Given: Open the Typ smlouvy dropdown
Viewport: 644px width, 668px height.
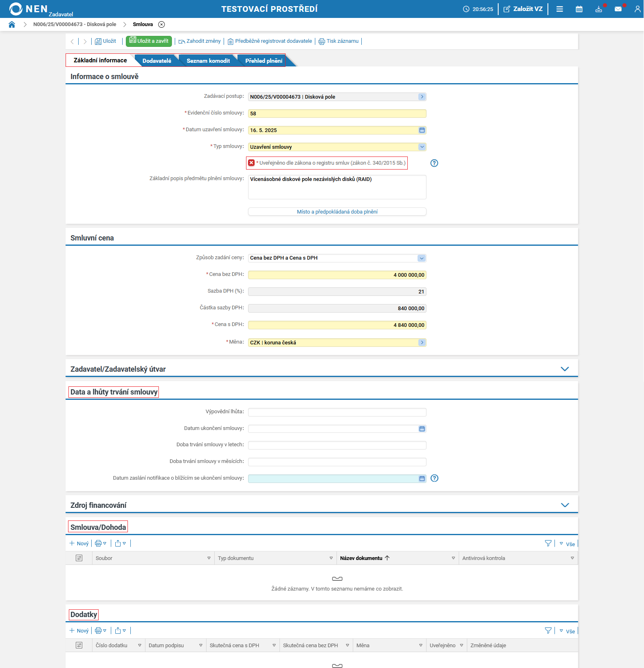Looking at the screenshot, I should [x=422, y=147].
